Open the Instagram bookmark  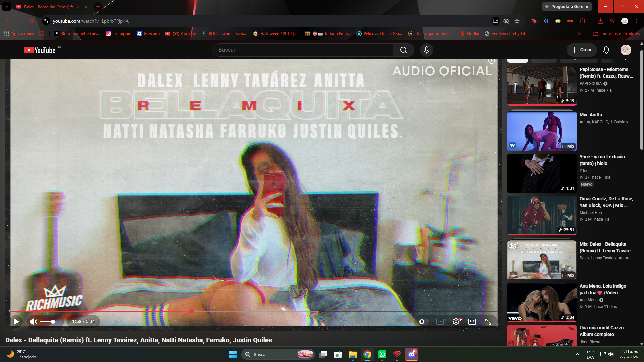coord(119,34)
